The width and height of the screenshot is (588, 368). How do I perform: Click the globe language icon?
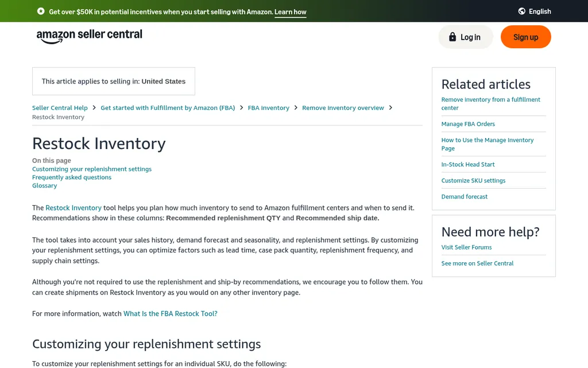(x=521, y=11)
